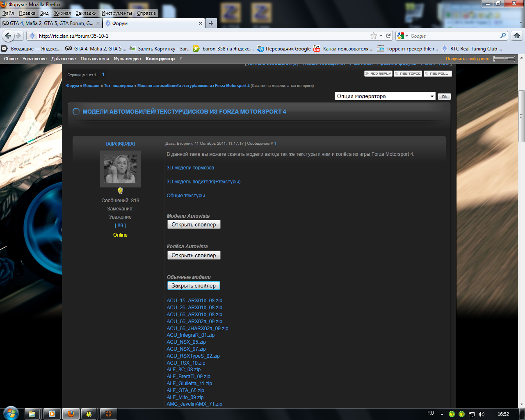525x420 pixels.
Task: Open the Добавление admin bar menu
Action: (64, 59)
